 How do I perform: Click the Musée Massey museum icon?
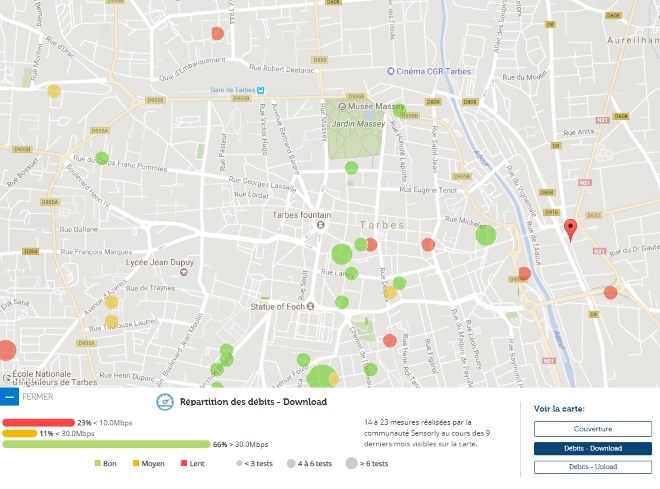coord(342,106)
